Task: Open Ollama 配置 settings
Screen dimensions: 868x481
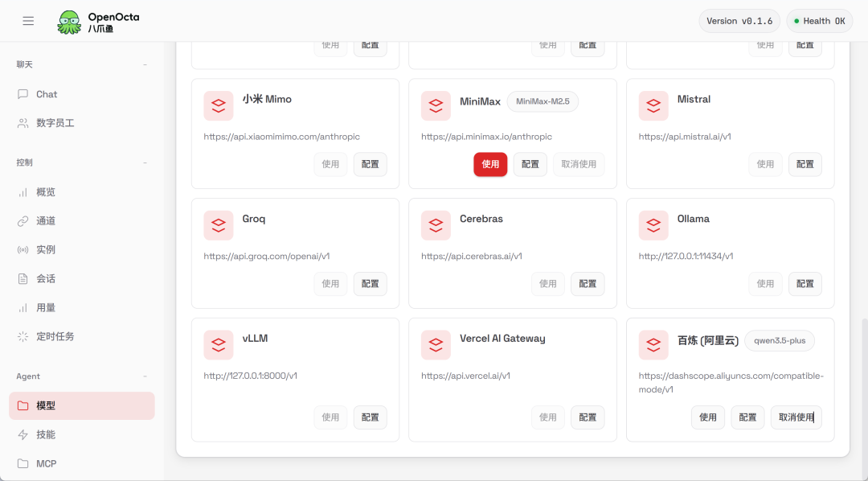Action: 805,284
